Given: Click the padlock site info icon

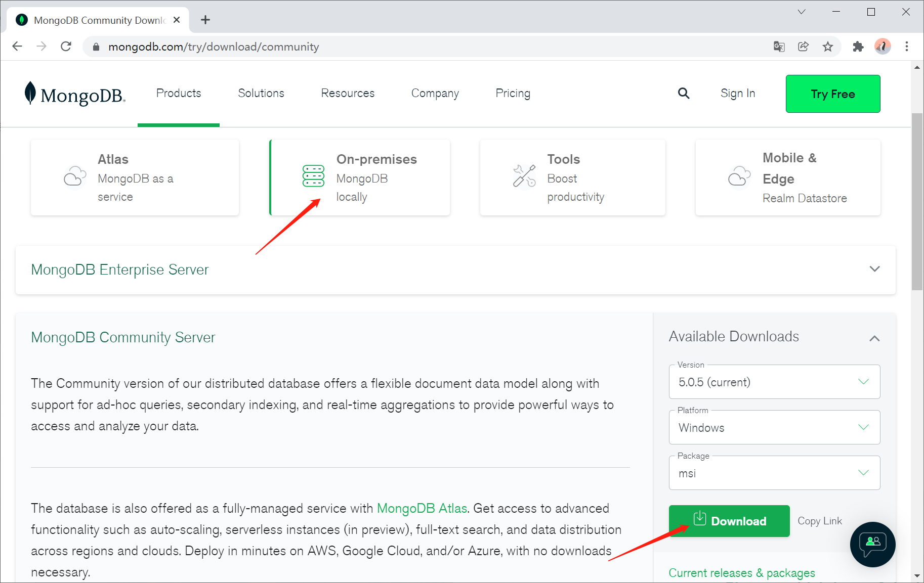Looking at the screenshot, I should click(96, 47).
